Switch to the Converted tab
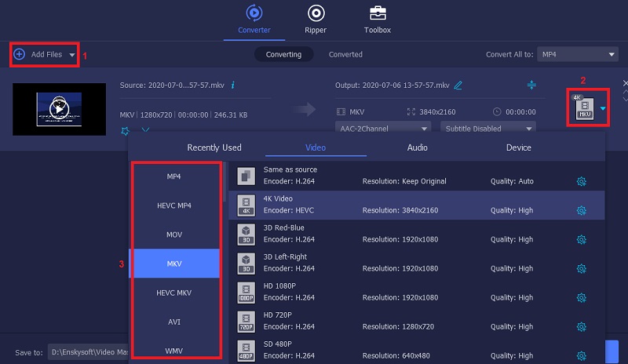The image size is (628, 364). point(345,54)
